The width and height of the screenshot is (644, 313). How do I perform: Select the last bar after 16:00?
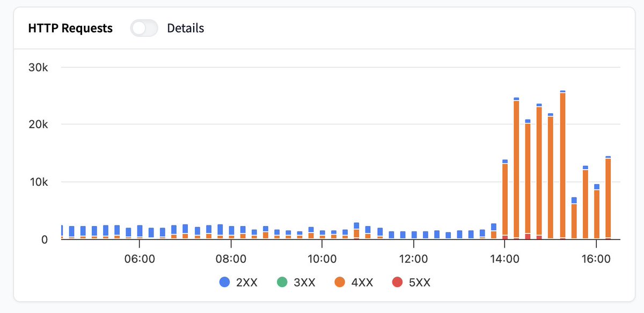(x=608, y=198)
